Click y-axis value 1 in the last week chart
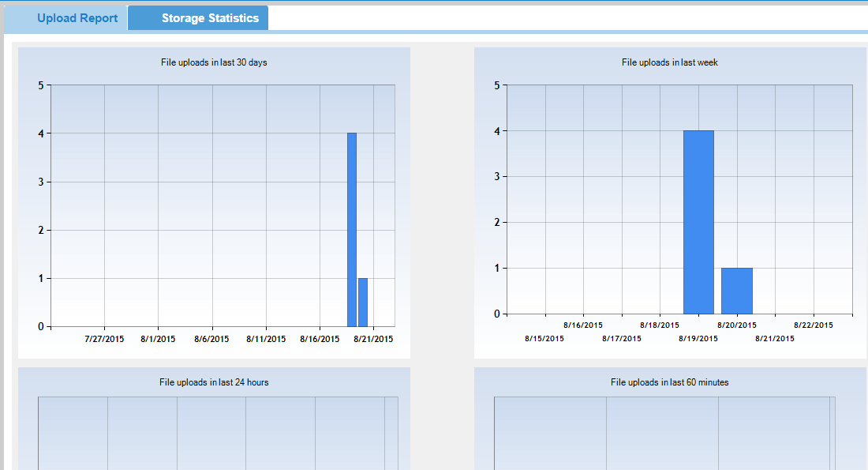The image size is (868, 470). point(497,269)
